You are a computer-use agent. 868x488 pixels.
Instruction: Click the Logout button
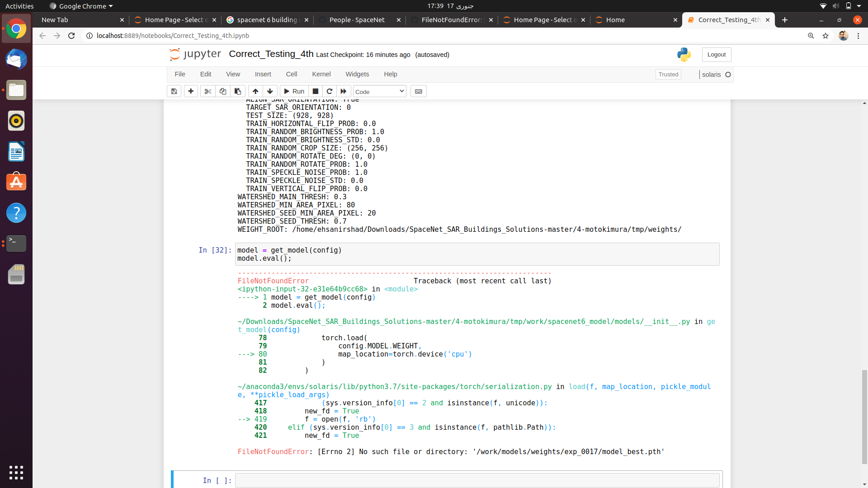(716, 54)
